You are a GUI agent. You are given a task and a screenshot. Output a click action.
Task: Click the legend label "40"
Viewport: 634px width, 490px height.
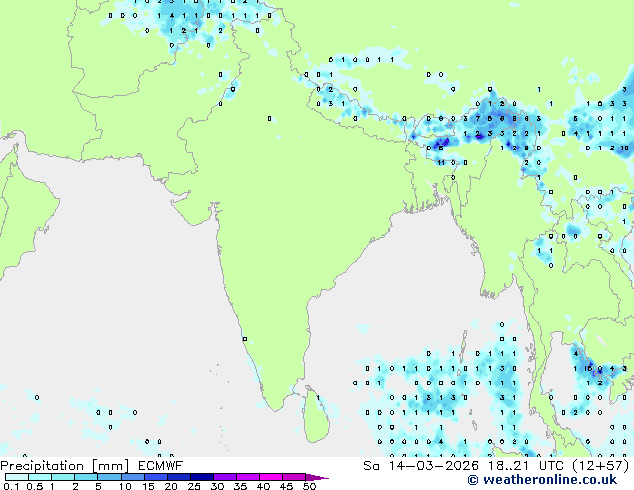coord(263,486)
